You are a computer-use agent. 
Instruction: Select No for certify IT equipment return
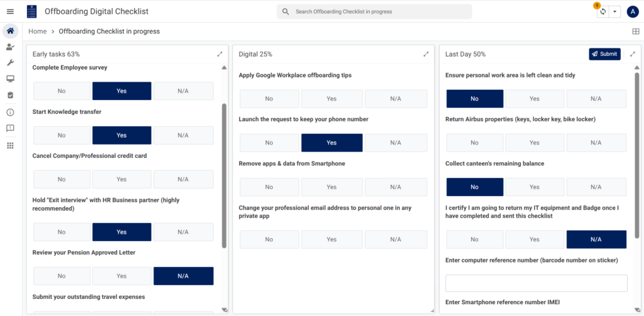tap(474, 239)
